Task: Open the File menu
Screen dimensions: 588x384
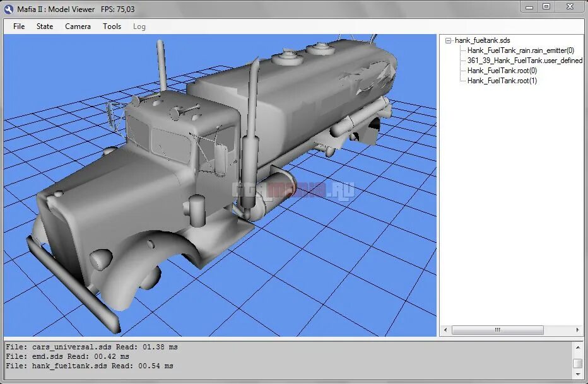Action: tap(19, 26)
